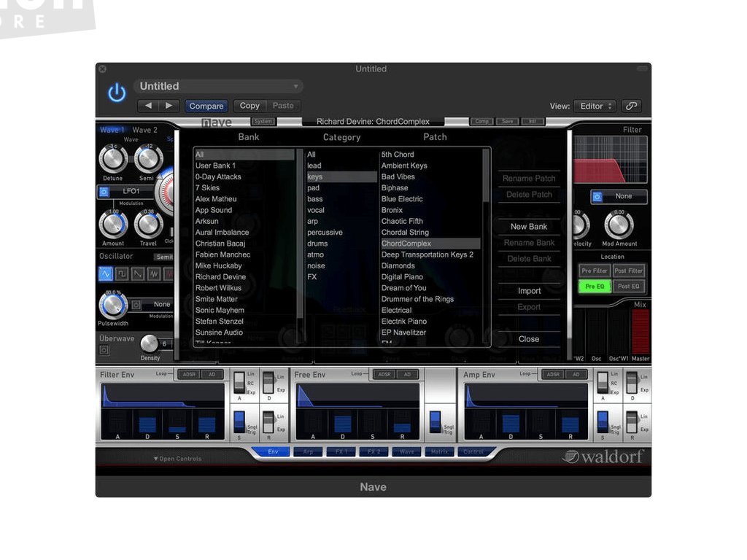Toggle the plugin power bypass icon

117,93
